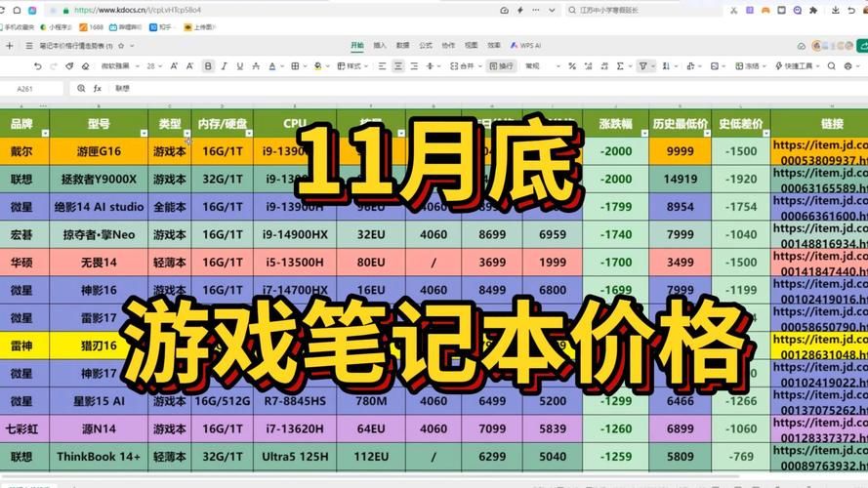Toggle bold formatting B button
Viewport: 868px width, 488px height.
coord(208,65)
